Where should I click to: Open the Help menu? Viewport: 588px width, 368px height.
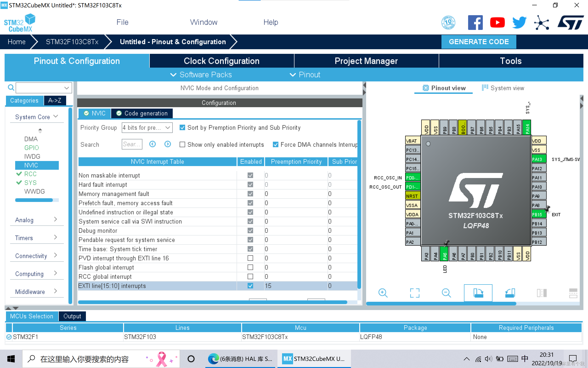[271, 22]
